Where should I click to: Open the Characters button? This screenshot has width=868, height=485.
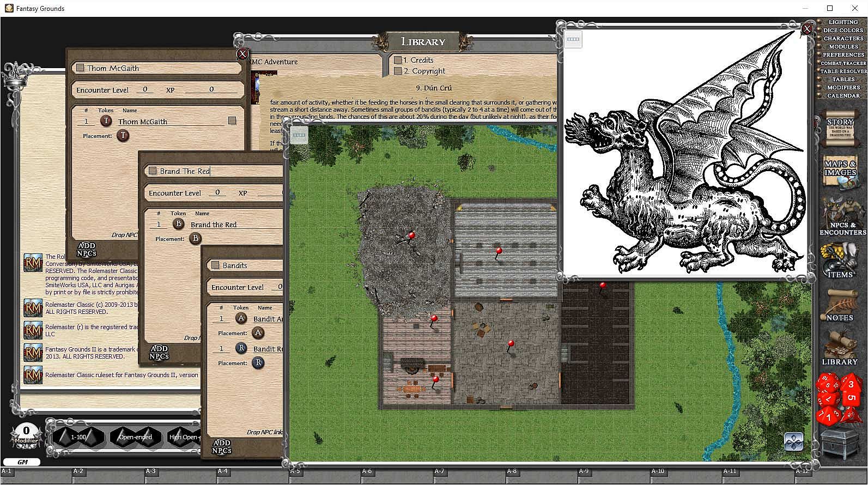click(x=842, y=39)
